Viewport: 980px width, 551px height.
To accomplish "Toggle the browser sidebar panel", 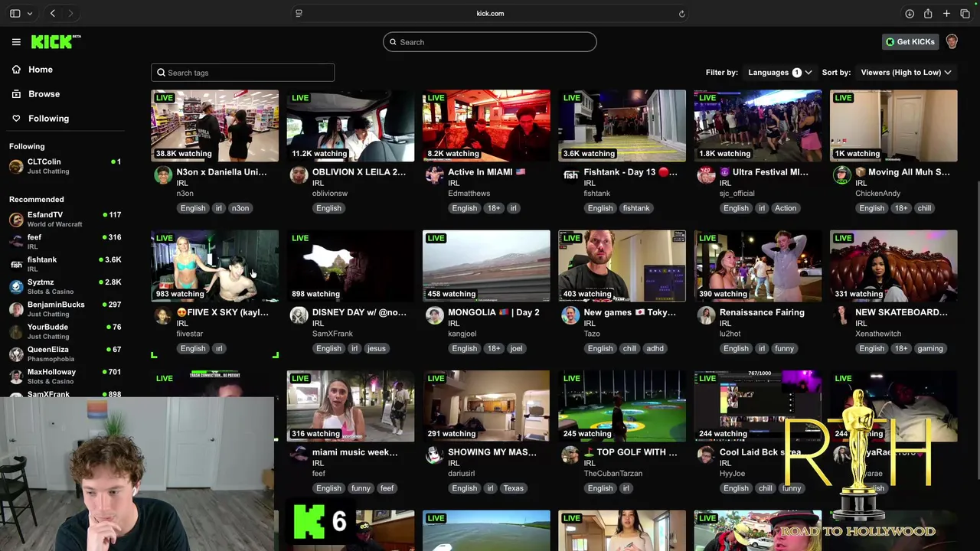I will [x=15, y=13].
